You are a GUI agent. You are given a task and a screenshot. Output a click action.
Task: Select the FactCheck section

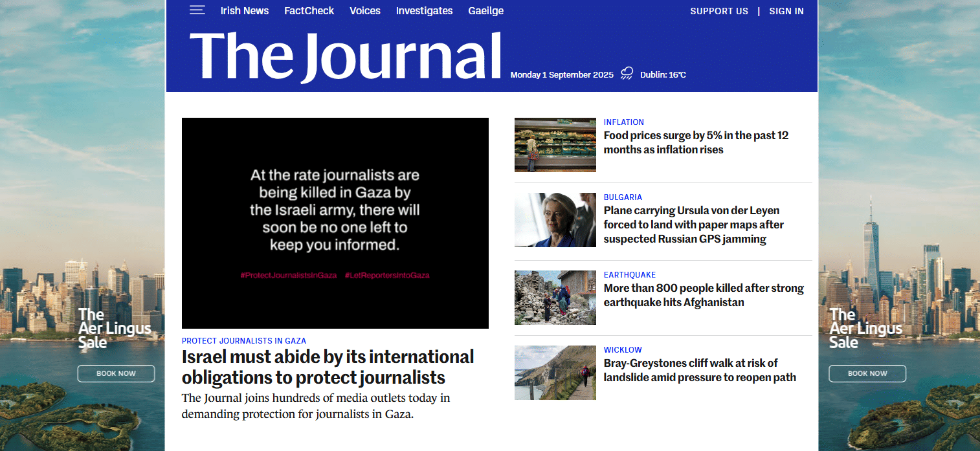click(309, 10)
